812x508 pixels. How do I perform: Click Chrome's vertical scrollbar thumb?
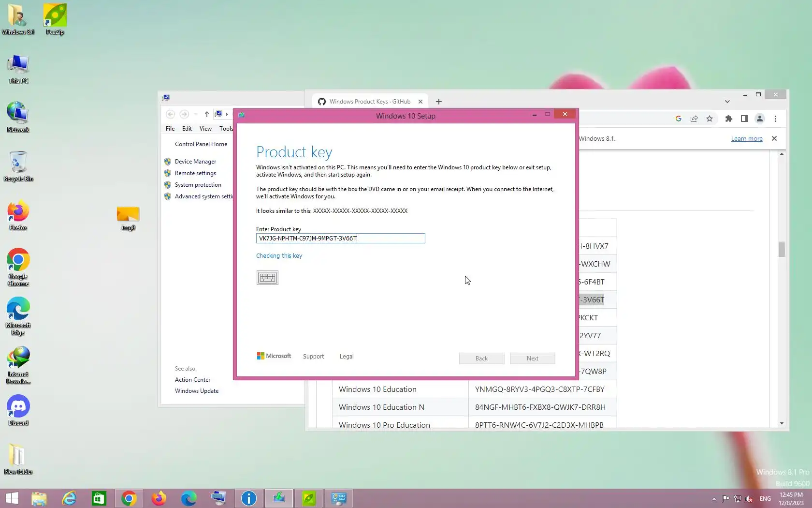pyautogui.click(x=782, y=249)
